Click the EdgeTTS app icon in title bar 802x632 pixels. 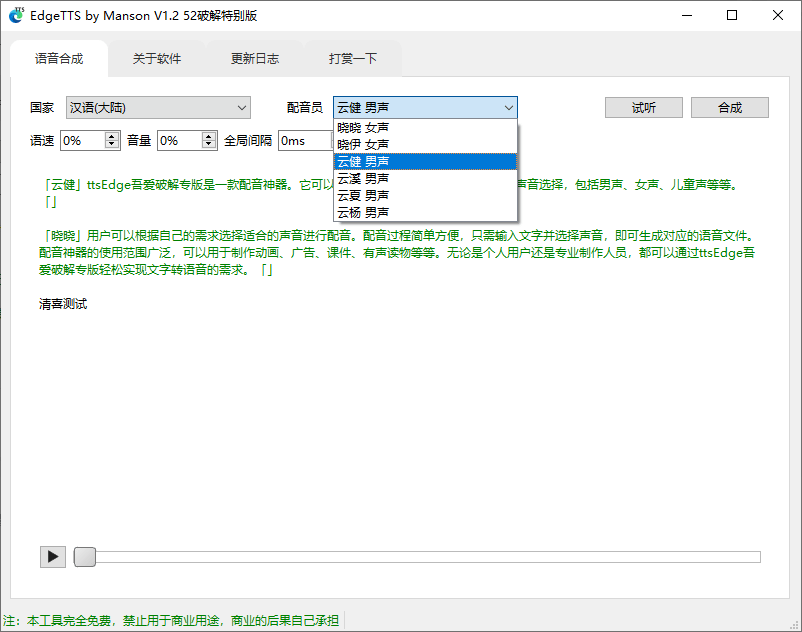click(x=15, y=15)
